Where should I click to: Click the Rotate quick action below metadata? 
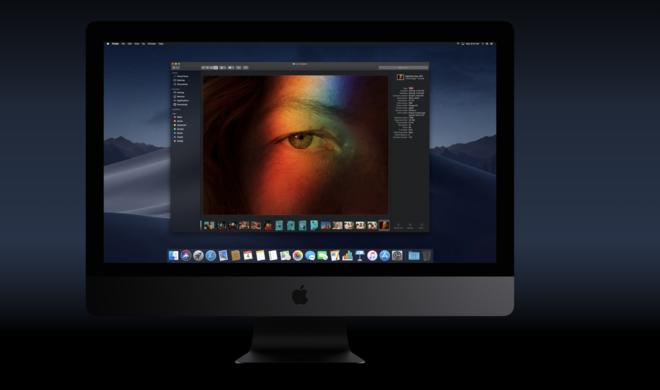(398, 226)
